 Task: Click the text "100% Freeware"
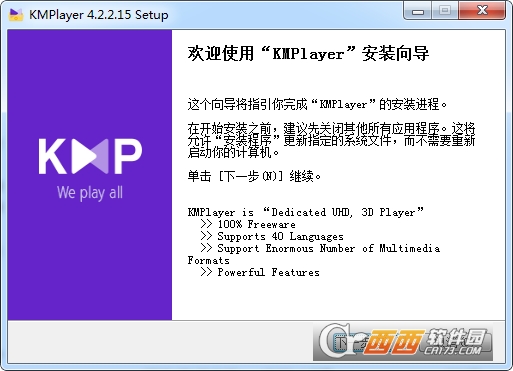pos(256,224)
